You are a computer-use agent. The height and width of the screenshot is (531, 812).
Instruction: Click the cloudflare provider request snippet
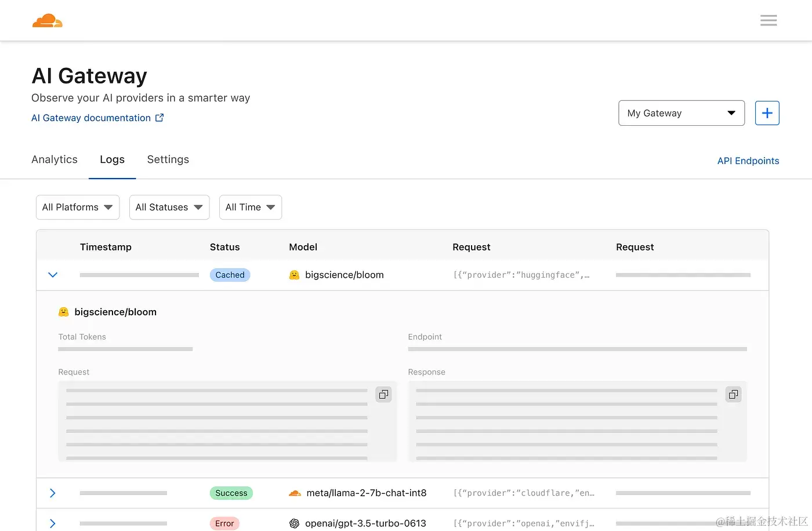pos(524,493)
